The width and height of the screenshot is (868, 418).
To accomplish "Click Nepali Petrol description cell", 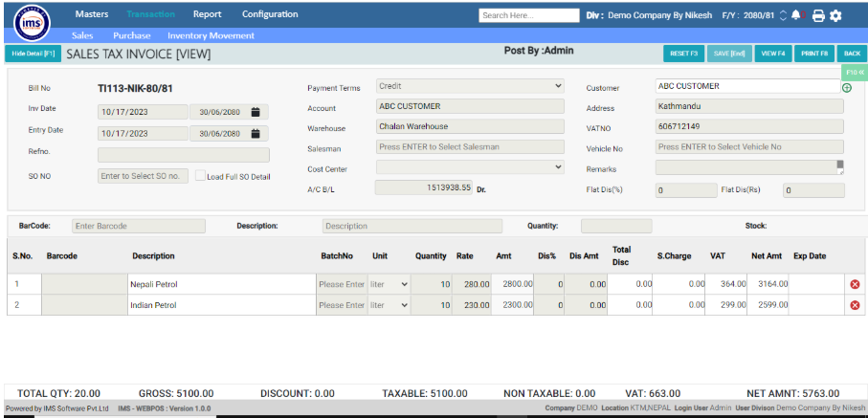I will click(x=222, y=284).
